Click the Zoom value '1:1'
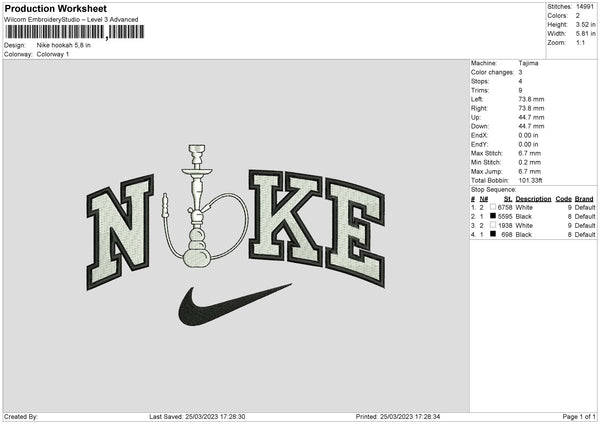This screenshot has height=424, width=600. [x=580, y=42]
